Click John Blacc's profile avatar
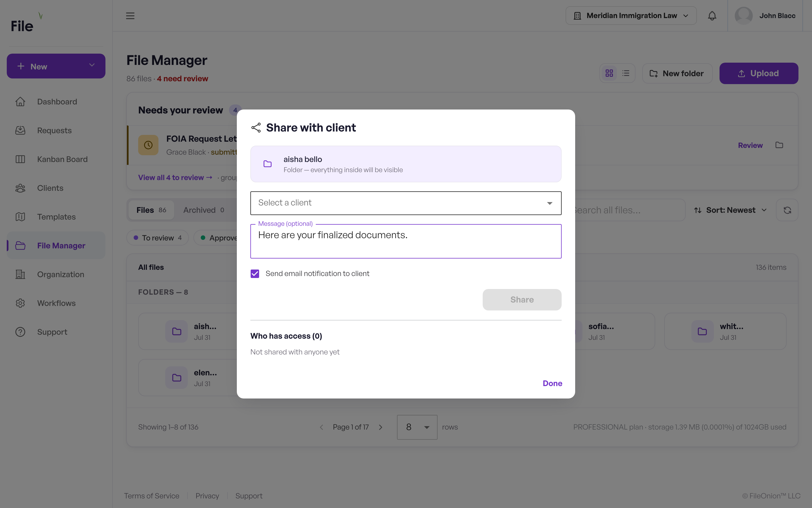The width and height of the screenshot is (812, 508). (x=743, y=16)
